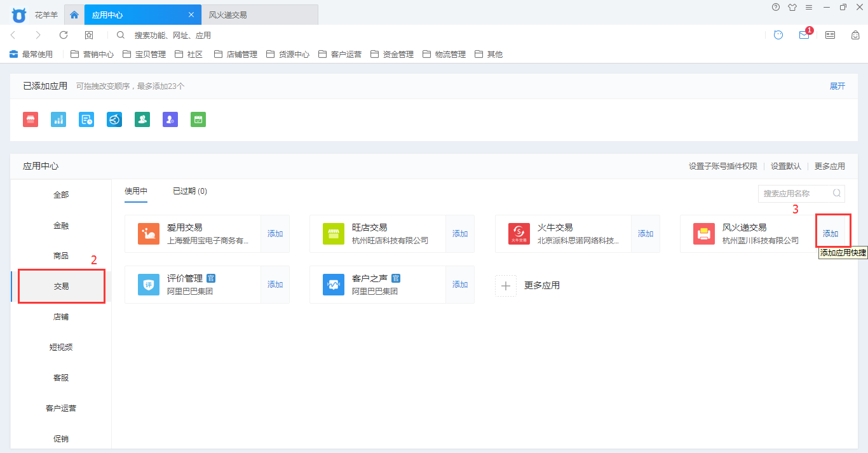
Task: Reload the page with the refresh icon
Action: tap(64, 36)
